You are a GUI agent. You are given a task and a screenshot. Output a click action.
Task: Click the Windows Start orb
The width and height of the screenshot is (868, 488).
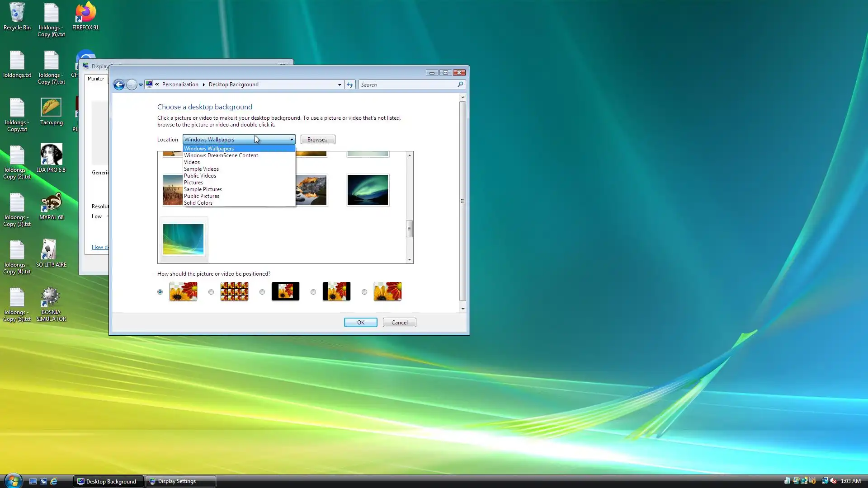[x=13, y=481]
